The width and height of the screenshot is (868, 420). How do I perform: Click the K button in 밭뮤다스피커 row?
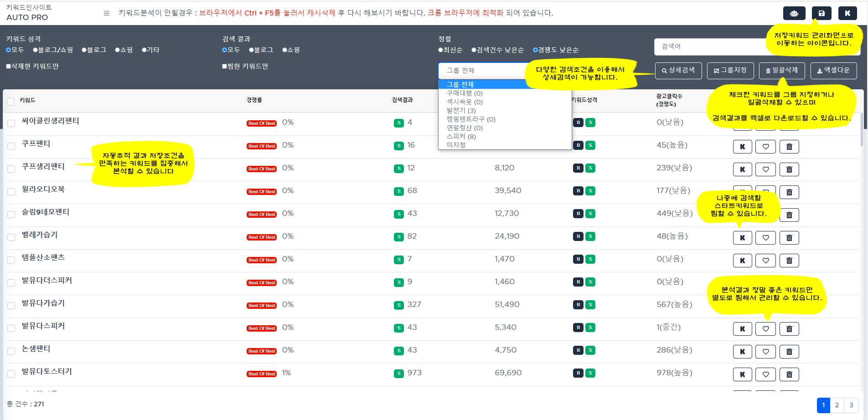tap(742, 329)
